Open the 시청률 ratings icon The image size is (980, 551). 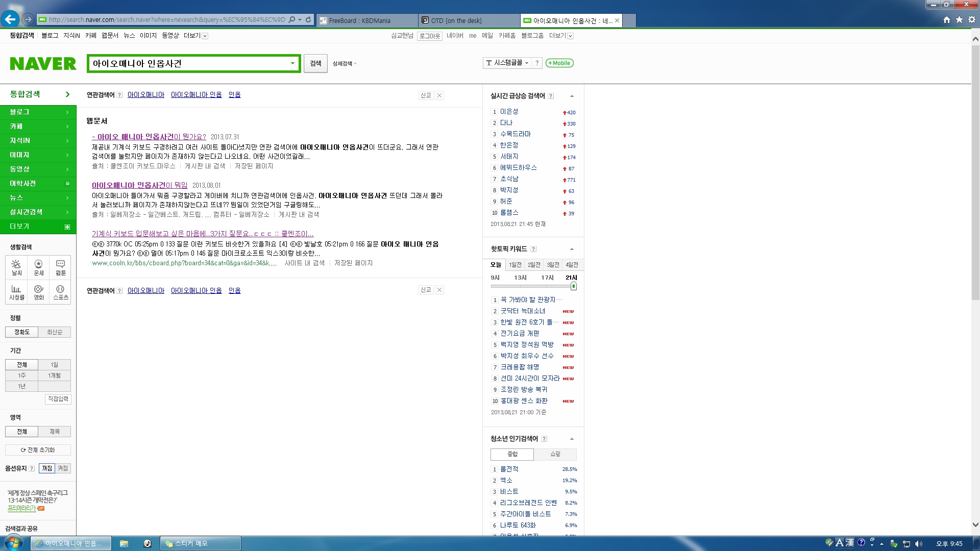pos(16,292)
